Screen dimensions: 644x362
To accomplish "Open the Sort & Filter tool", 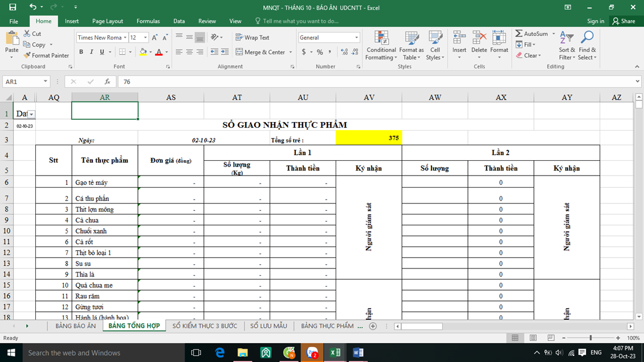I will 566,45.
